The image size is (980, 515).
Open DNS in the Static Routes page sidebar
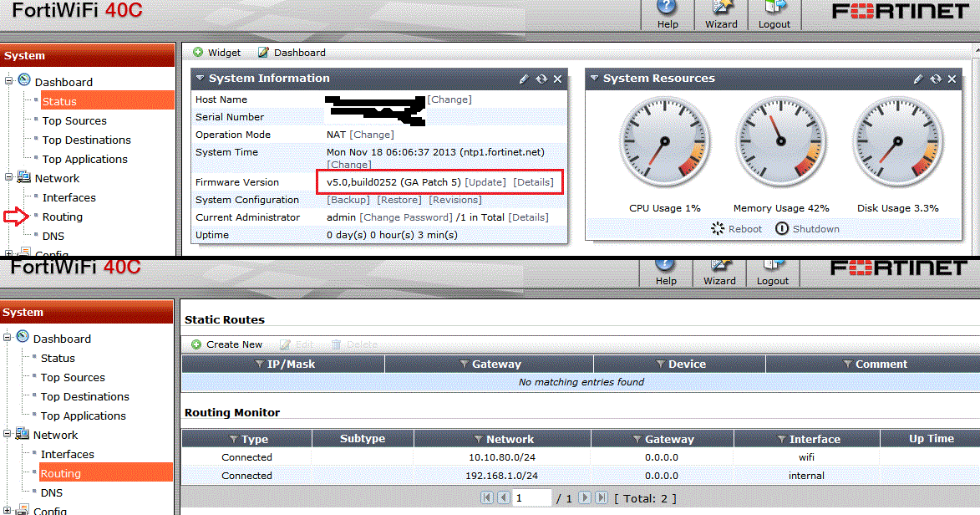52,493
